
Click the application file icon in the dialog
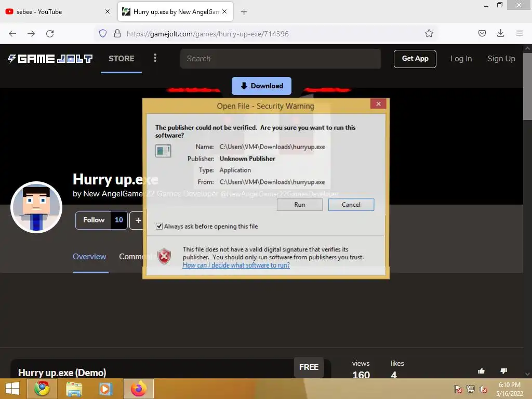[163, 151]
